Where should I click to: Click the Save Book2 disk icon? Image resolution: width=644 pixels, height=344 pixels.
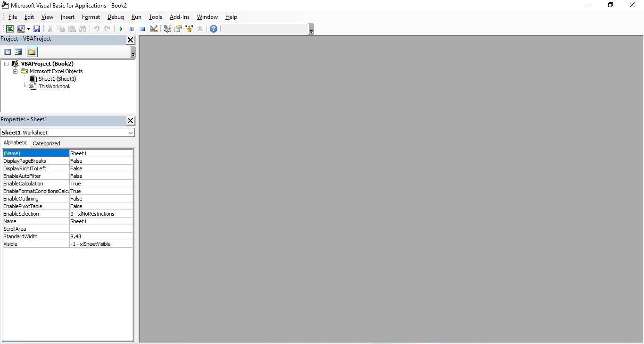tap(37, 29)
